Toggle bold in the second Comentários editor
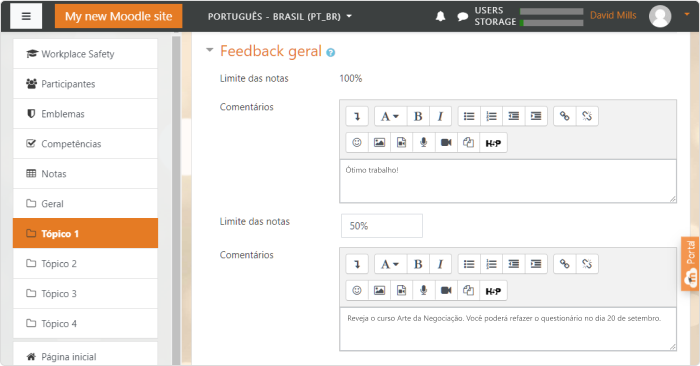This screenshot has width=700, height=366. [418, 264]
